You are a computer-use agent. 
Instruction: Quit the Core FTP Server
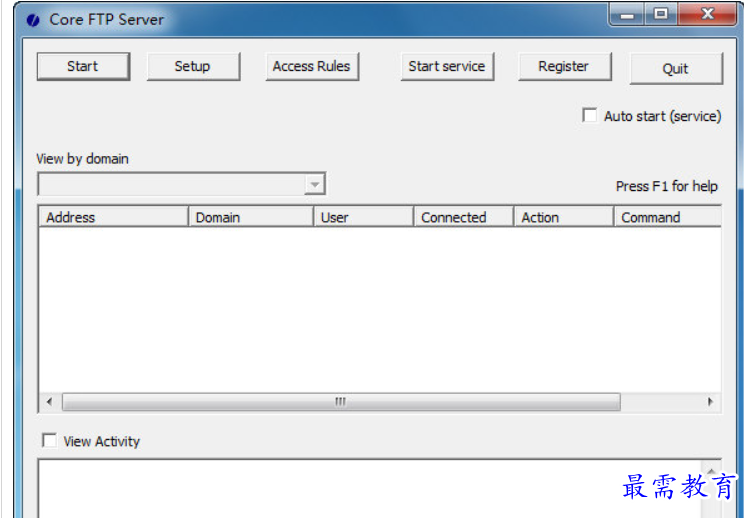click(x=676, y=68)
